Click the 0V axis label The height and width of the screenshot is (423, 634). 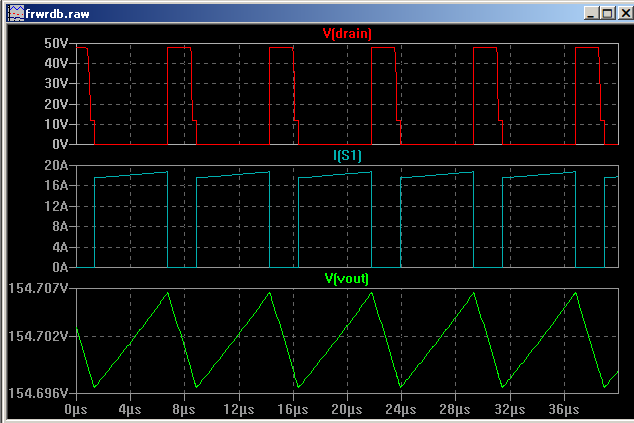60,144
